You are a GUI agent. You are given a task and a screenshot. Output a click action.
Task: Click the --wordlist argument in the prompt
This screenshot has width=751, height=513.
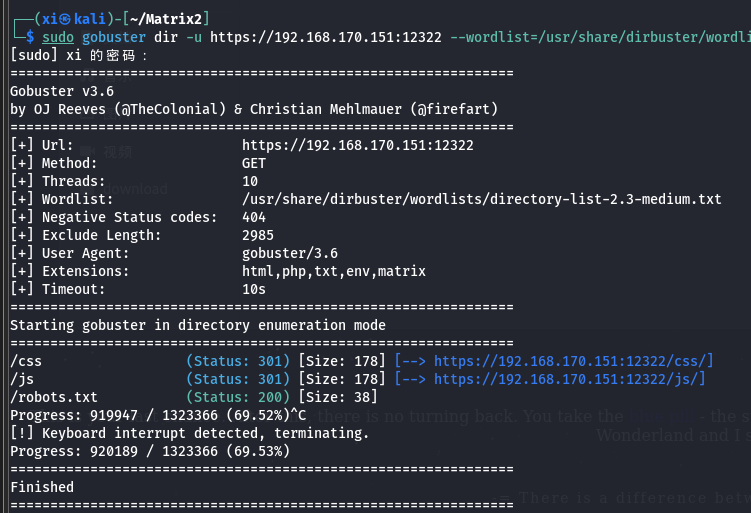click(x=600, y=37)
